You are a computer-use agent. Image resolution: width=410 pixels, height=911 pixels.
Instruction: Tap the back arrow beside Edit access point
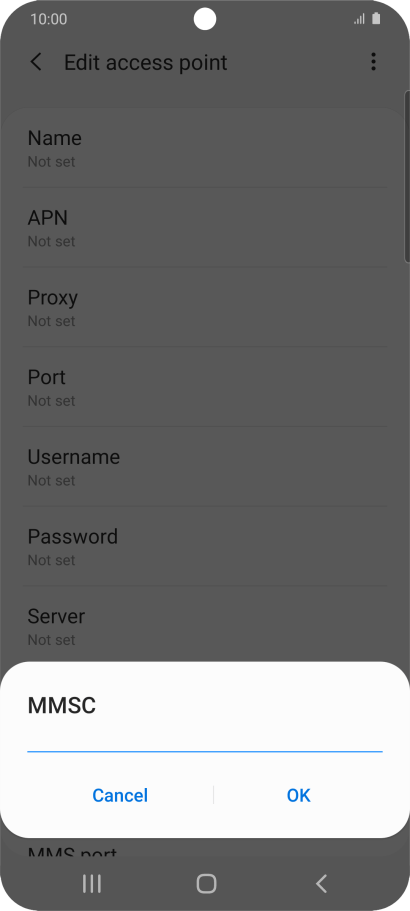tap(36, 62)
